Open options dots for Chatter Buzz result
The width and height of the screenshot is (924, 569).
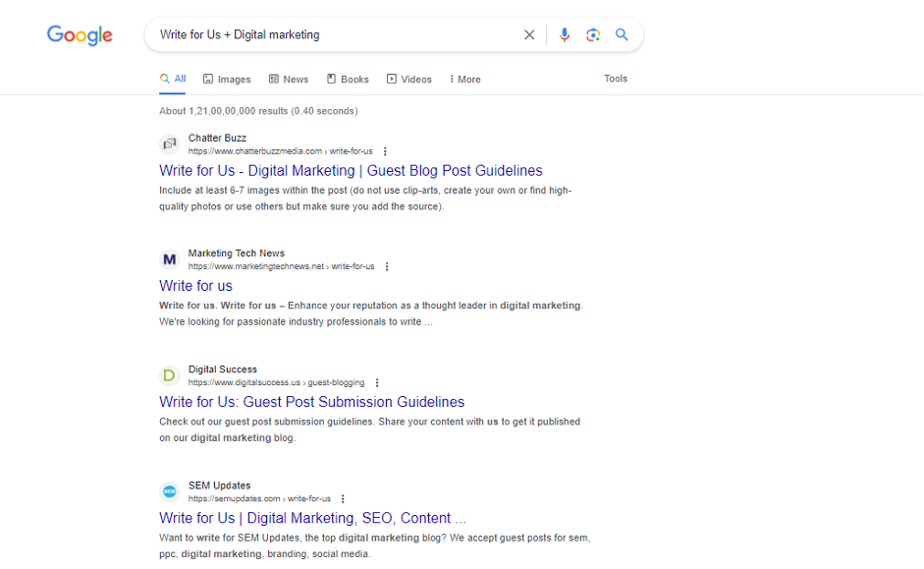(x=385, y=151)
